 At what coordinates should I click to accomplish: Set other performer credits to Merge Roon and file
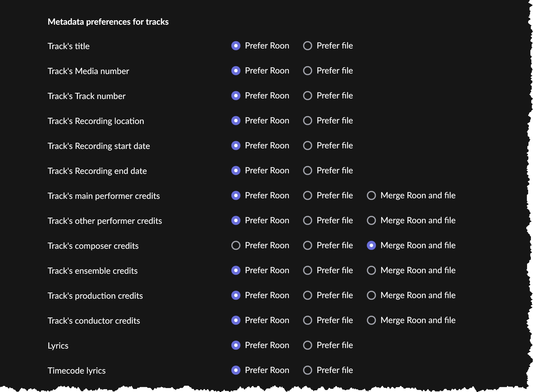click(371, 220)
